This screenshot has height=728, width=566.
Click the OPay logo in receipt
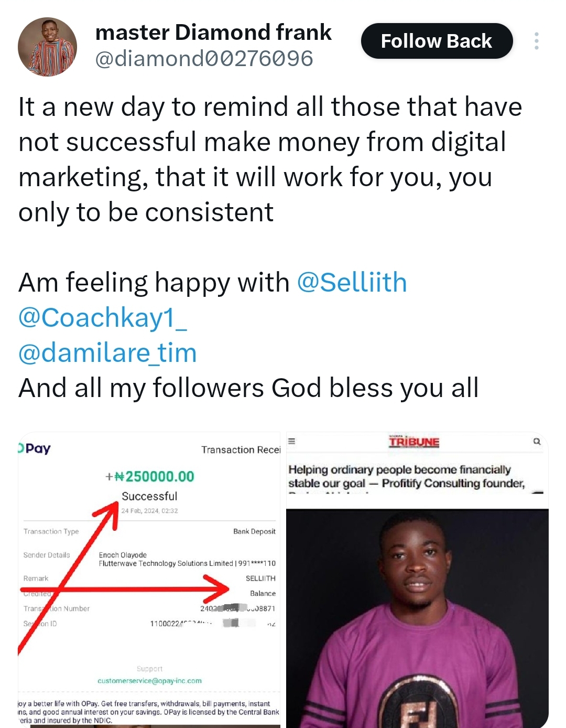click(35, 448)
